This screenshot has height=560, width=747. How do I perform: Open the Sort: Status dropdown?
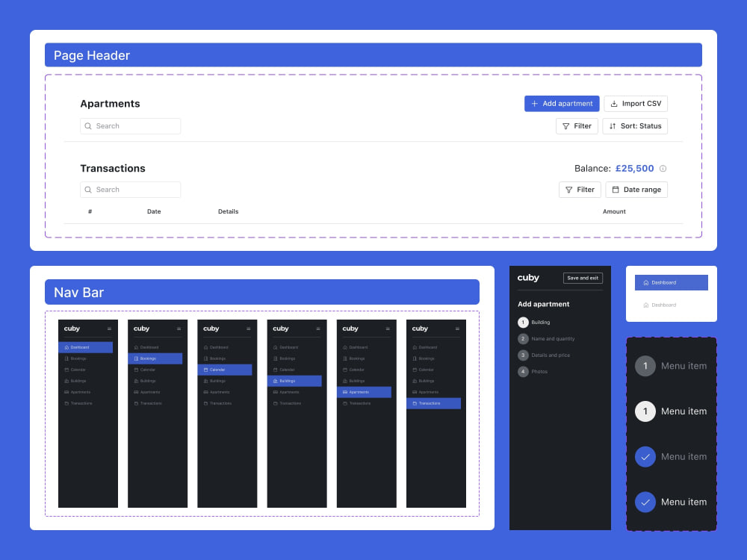click(634, 126)
